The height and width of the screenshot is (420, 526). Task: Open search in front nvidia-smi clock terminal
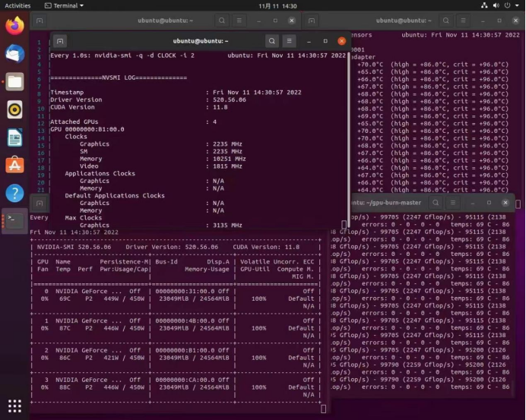[271, 41]
